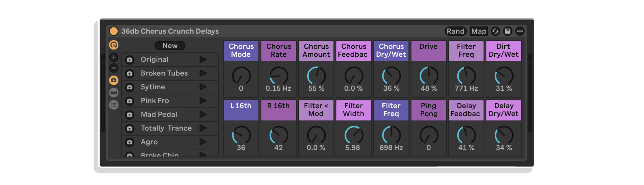The height and width of the screenshot is (185, 644).
Task: Select the Original variation name
Action: (x=155, y=59)
